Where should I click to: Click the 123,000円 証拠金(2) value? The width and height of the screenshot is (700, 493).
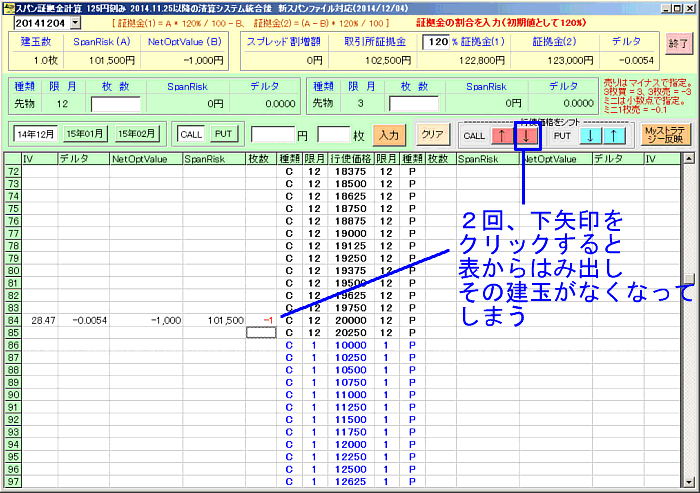pos(570,60)
